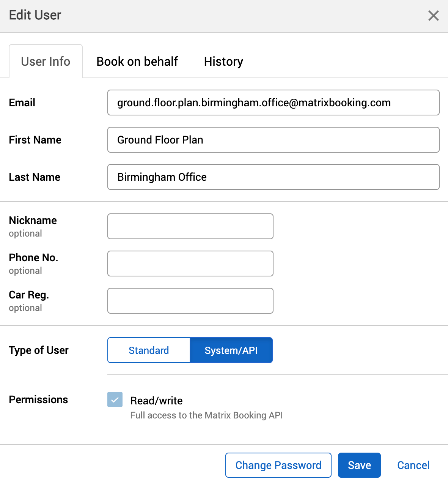The image size is (448, 483).
Task: Click the Phone No. label
Action: coord(33,257)
